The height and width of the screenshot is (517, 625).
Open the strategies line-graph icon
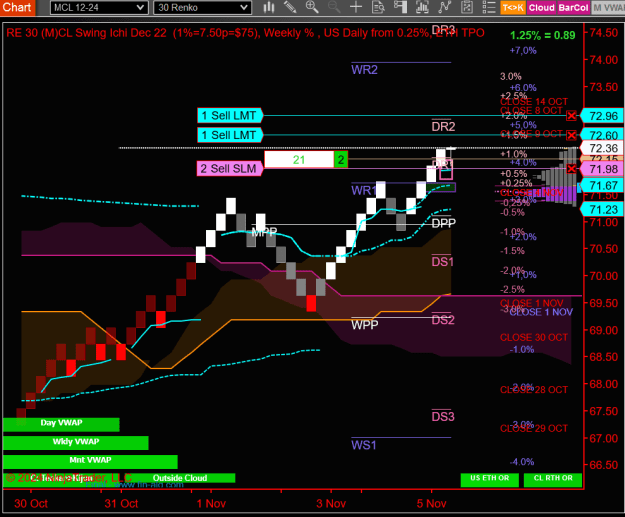coord(444,7)
